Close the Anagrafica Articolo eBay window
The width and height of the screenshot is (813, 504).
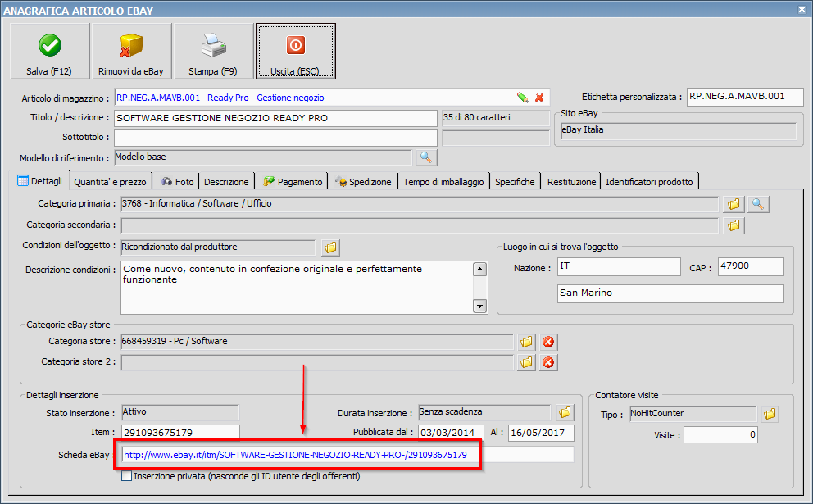[x=801, y=9]
